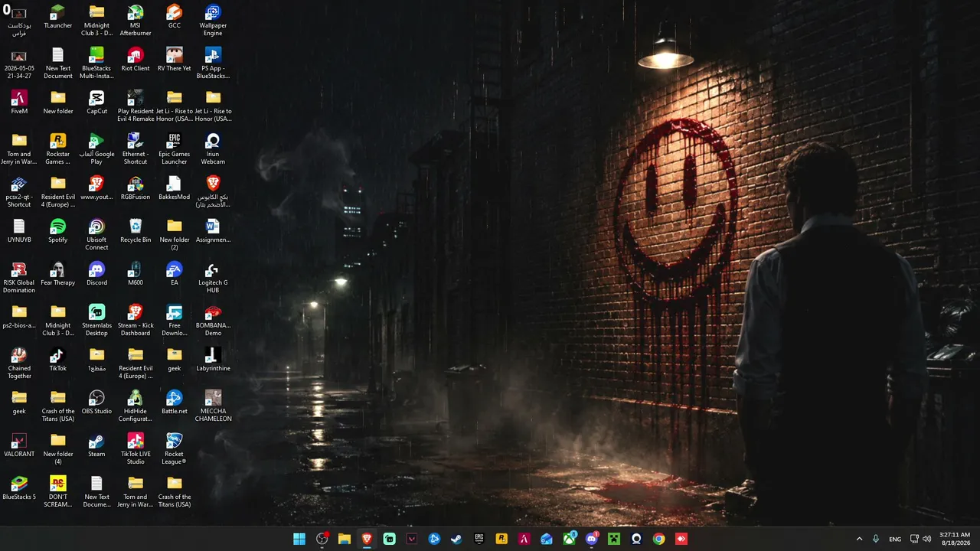This screenshot has width=980, height=551.
Task: Select the Streamlabs Desktop shortcut icon
Action: click(96, 321)
